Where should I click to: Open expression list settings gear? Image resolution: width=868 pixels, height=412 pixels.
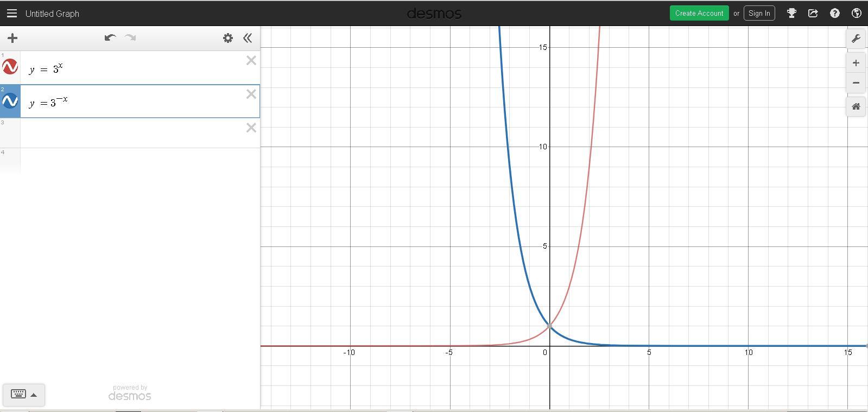[228, 38]
